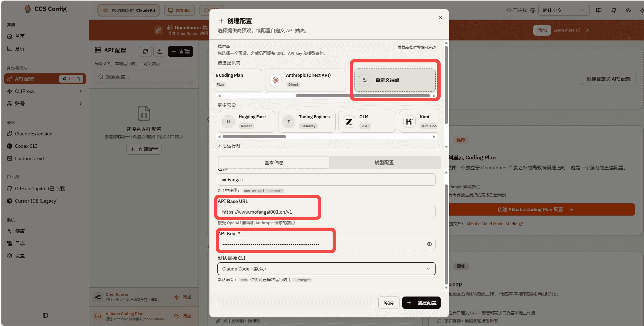The width and height of the screenshot is (644, 326).
Task: Expand the 账号 submenu chevron
Action: (81, 104)
